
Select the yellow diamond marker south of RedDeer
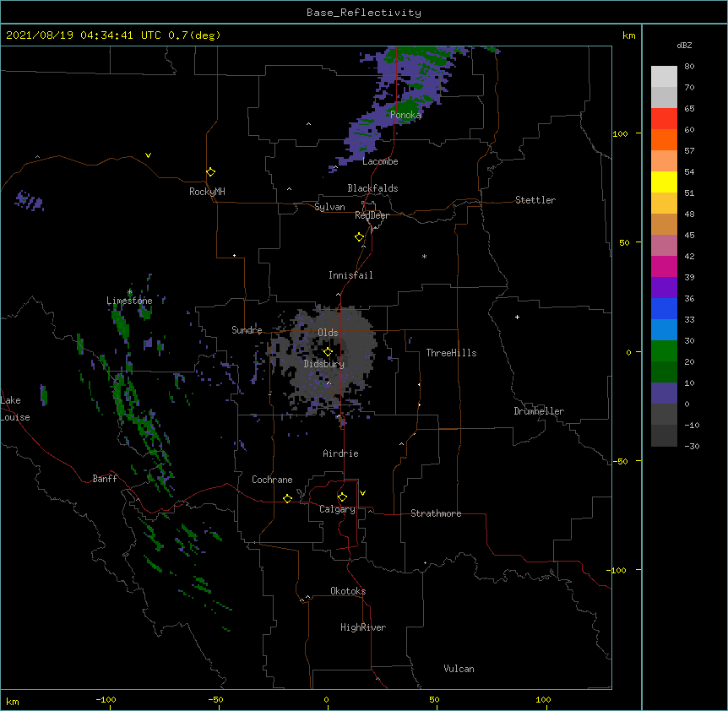360,237
